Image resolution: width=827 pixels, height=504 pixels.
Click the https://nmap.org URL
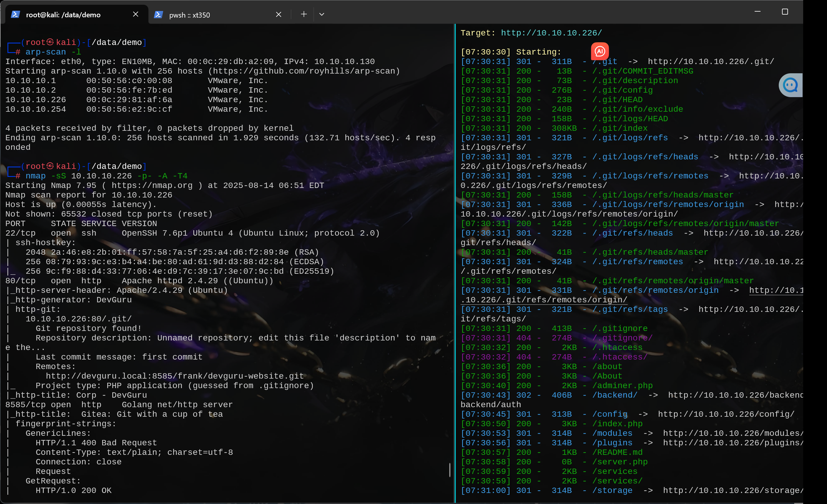[x=152, y=185]
